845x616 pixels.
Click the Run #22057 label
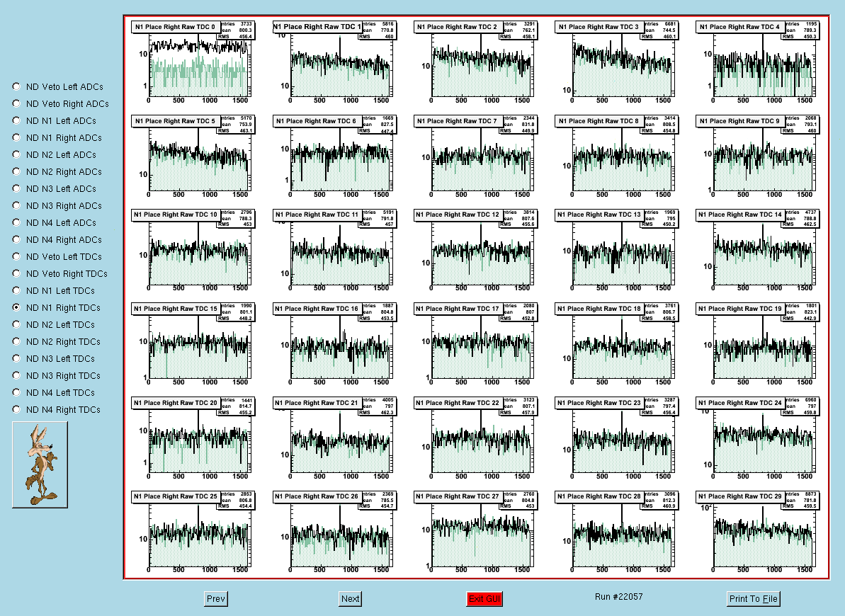pyautogui.click(x=618, y=597)
